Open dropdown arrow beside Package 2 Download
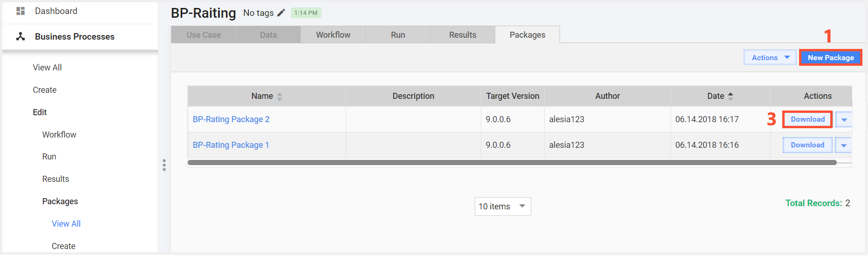Image resolution: width=868 pixels, height=256 pixels. pos(844,120)
